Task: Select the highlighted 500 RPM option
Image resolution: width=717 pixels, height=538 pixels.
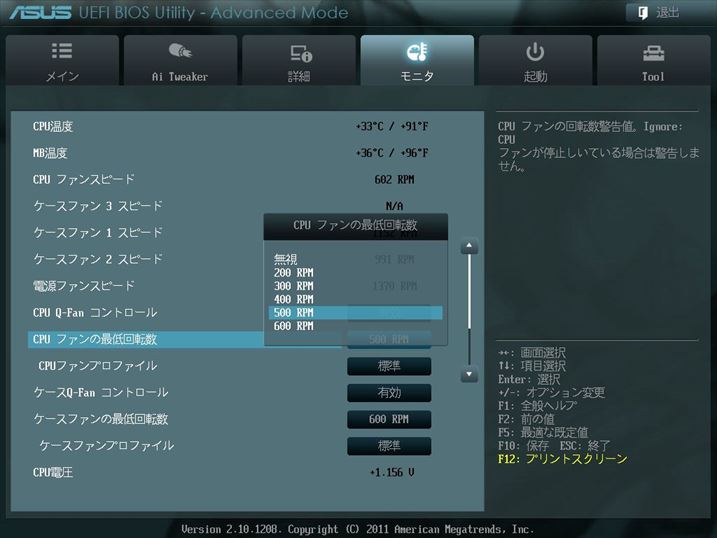Action: coord(294,313)
